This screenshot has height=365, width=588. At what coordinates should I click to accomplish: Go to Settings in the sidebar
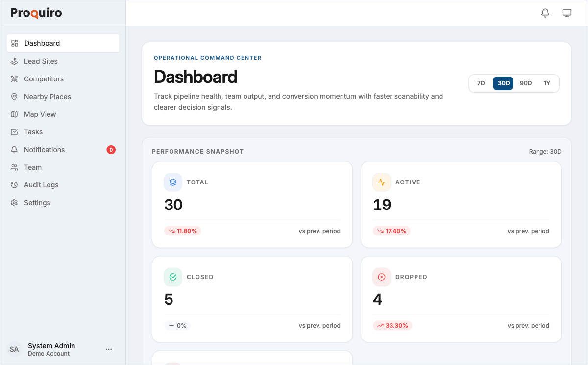coord(37,202)
